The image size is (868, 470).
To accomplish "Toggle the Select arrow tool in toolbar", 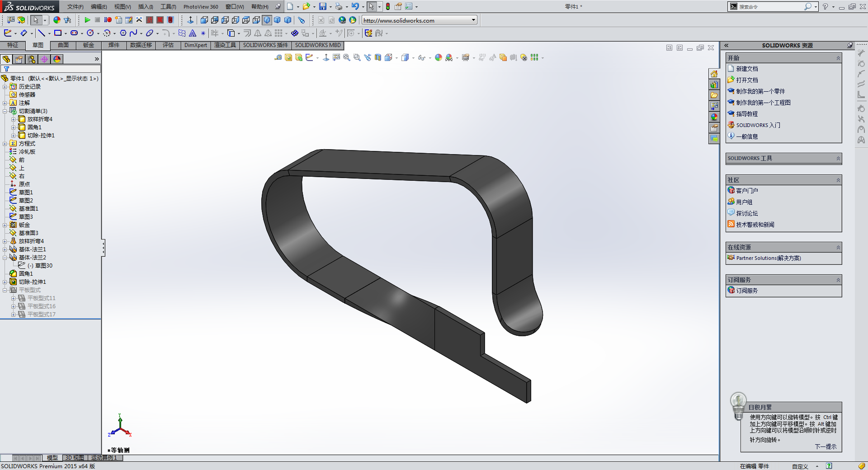I will (36, 20).
